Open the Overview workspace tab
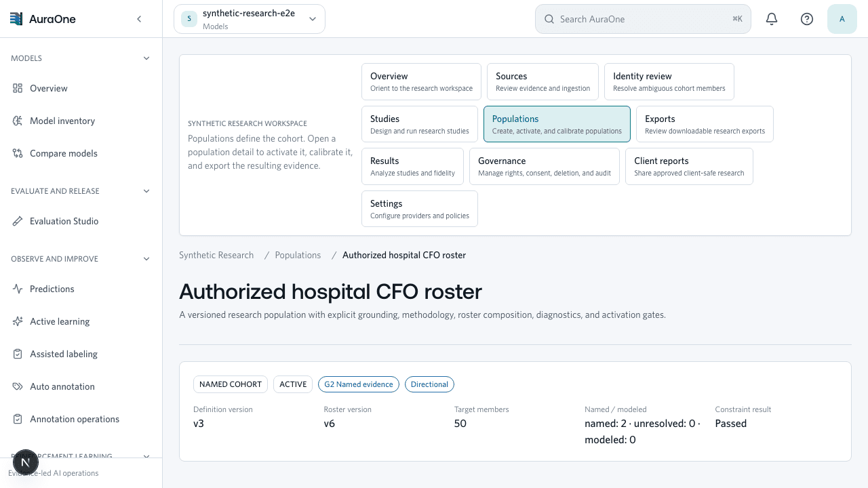Viewport: 868px width, 488px height. [x=421, y=81]
